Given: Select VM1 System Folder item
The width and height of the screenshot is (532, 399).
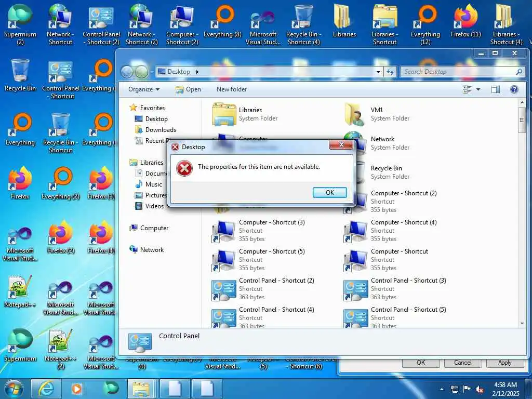Looking at the screenshot, I should coord(377,114).
